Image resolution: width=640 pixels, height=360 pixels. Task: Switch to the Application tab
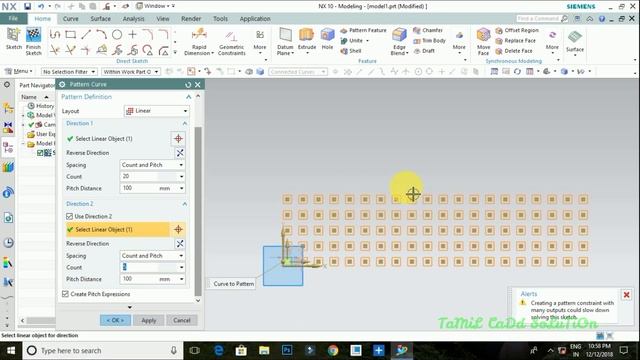click(255, 19)
